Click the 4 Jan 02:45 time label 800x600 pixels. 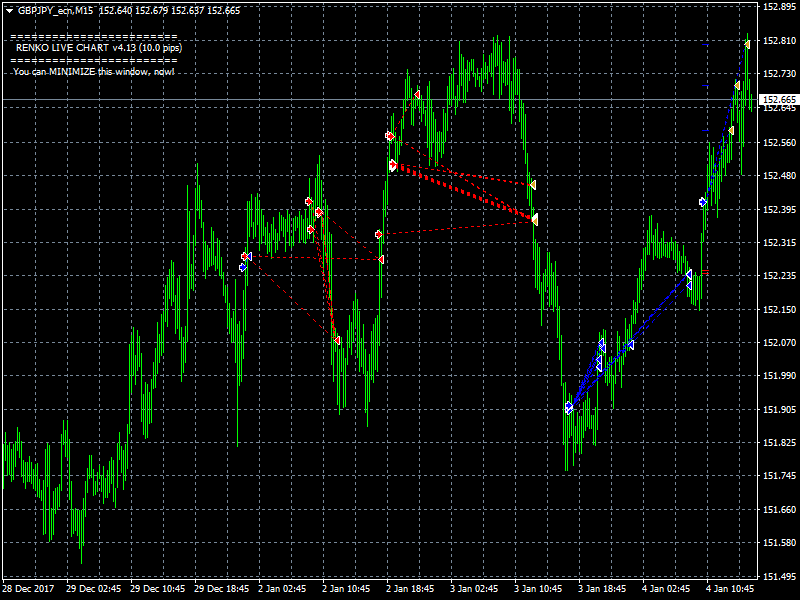point(666,589)
